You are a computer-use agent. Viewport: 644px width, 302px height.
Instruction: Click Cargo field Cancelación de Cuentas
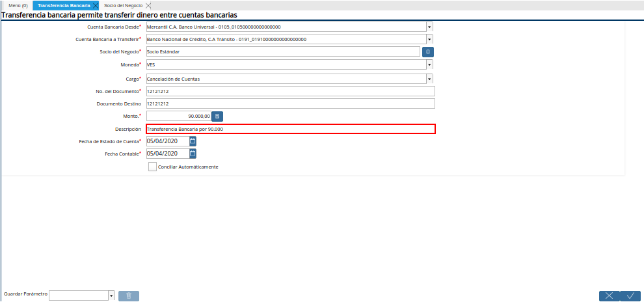tap(286, 79)
